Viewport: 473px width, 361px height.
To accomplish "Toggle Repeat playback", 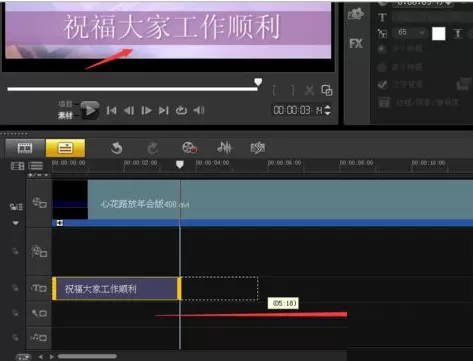I will [181, 110].
